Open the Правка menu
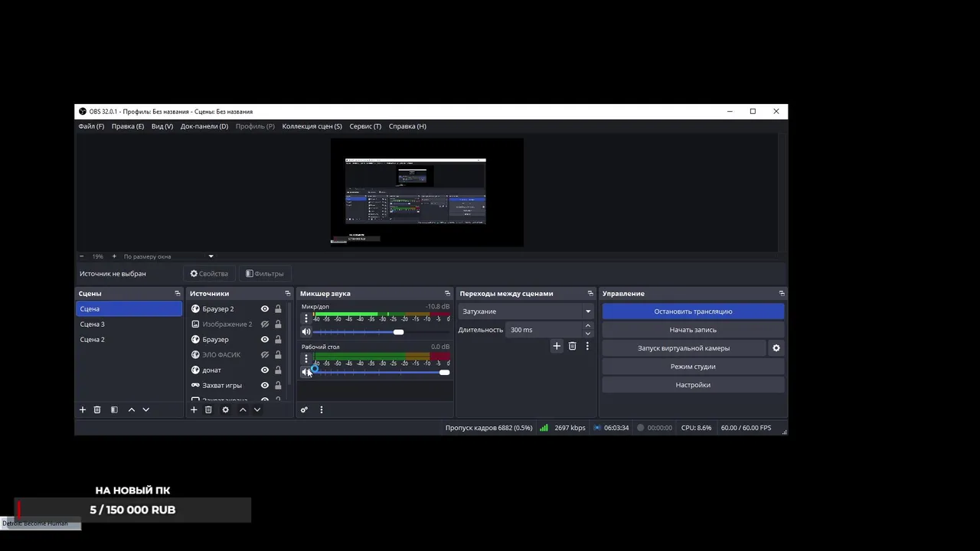980x551 pixels. 128,126
